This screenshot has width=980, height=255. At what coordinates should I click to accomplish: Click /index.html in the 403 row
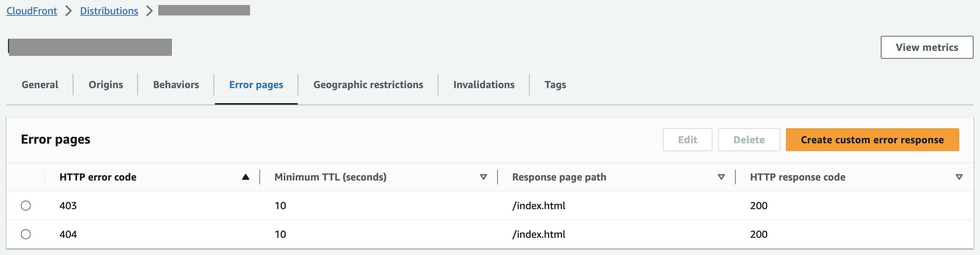tap(539, 206)
